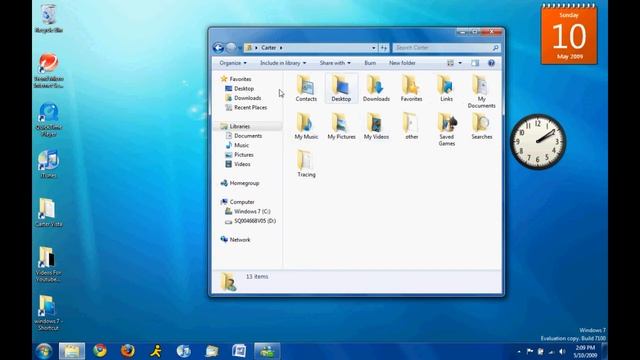Select the QuickTime Player desktop shortcut
The height and width of the screenshot is (360, 640).
pos(49,119)
